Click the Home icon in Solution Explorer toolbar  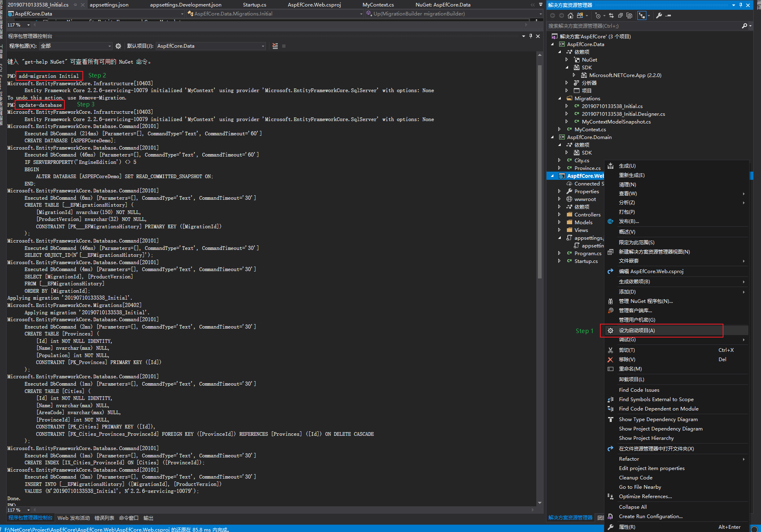click(x=570, y=15)
